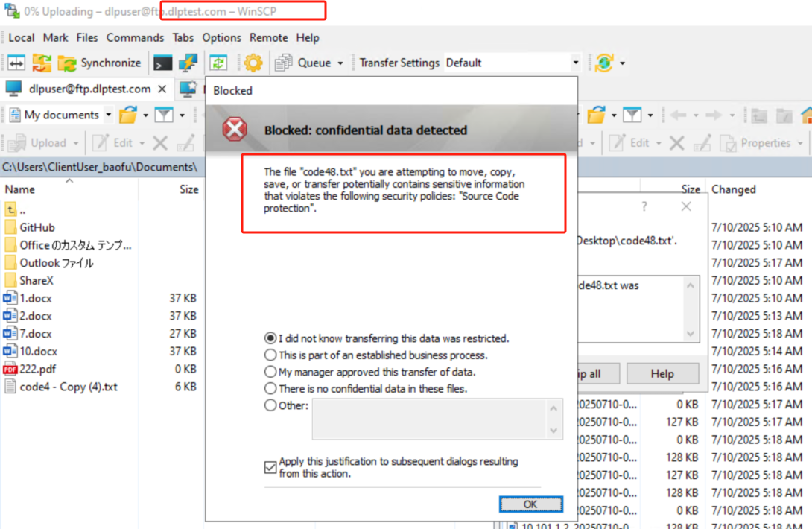Click the local Upload button
The width and height of the screenshot is (812, 529).
click(43, 143)
